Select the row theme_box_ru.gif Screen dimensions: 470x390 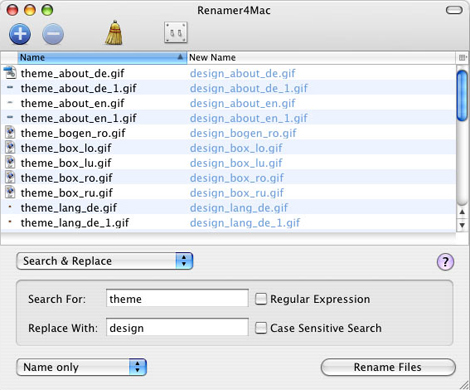[x=228, y=193]
